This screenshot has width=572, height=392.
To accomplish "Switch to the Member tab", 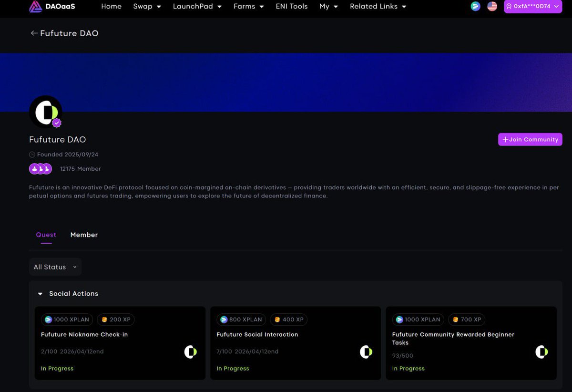I will 84,235.
